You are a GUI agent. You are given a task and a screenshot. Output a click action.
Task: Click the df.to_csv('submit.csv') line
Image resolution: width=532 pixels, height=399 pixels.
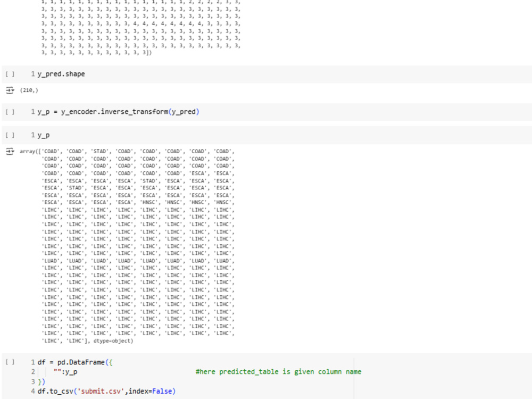pos(106,391)
